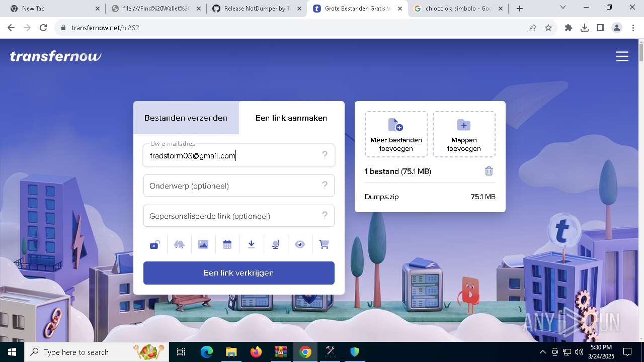Share this page icon
Viewport: 644px width, 362px height.
click(532, 28)
